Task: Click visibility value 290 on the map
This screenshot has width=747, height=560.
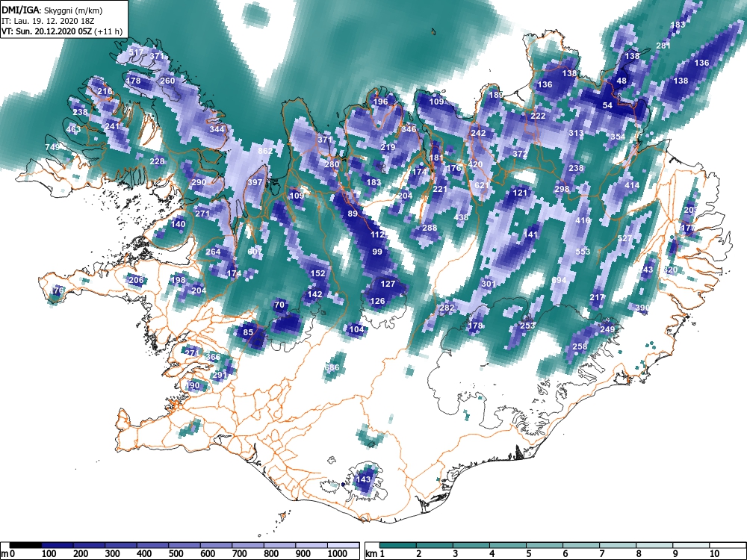Action: click(x=199, y=182)
